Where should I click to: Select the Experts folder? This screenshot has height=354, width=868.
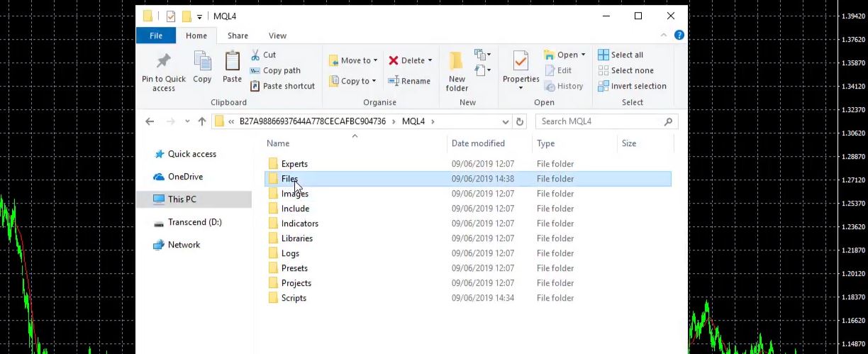coord(294,164)
